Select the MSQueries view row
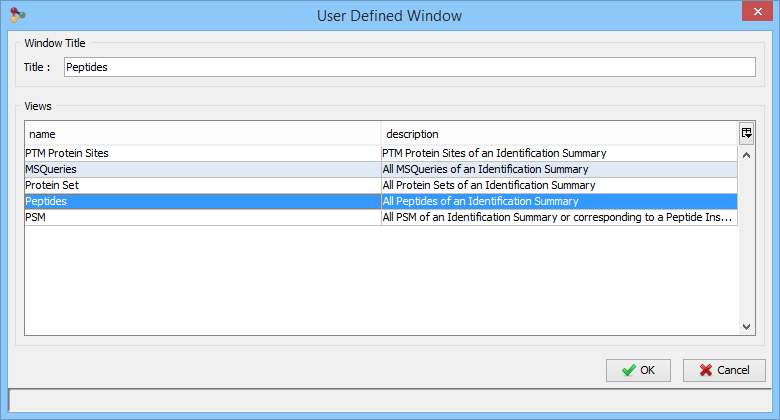 pos(381,169)
